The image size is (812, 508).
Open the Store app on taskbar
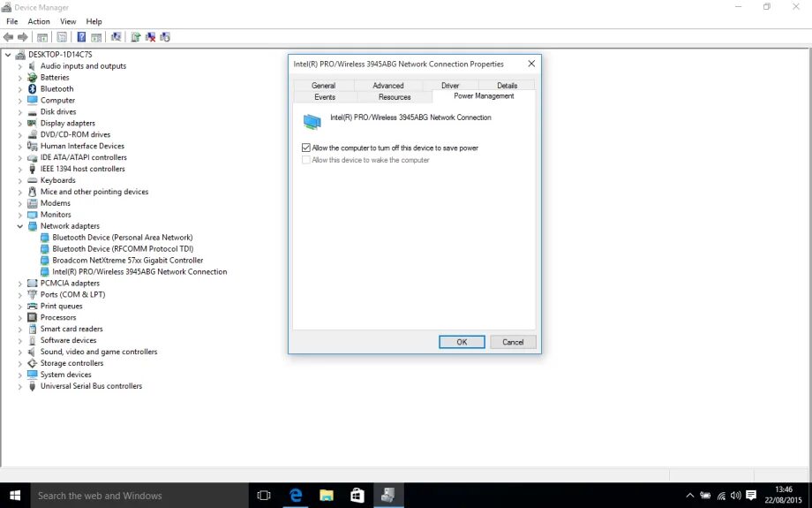(357, 496)
